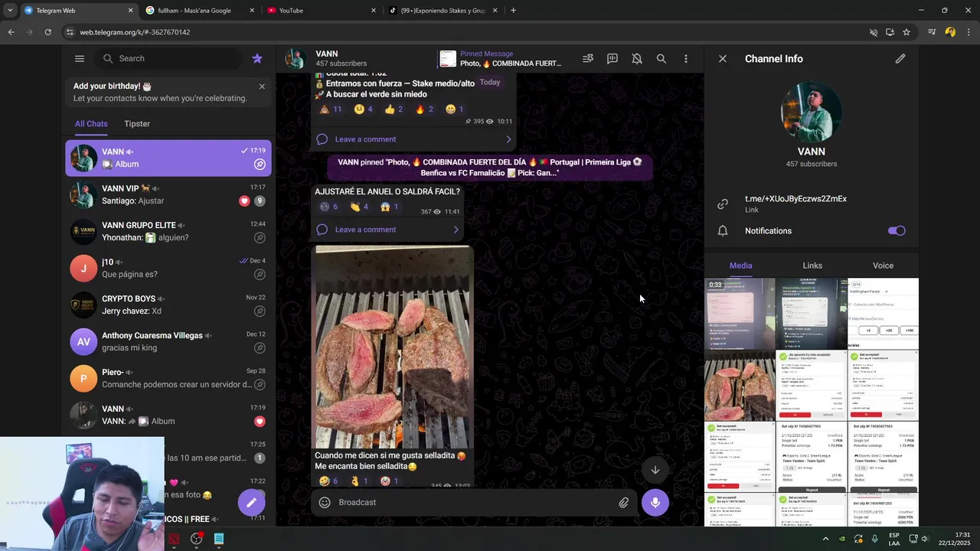Viewport: 980px width, 551px height.
Task: Click the fire reaction with 2
Action: point(424,109)
